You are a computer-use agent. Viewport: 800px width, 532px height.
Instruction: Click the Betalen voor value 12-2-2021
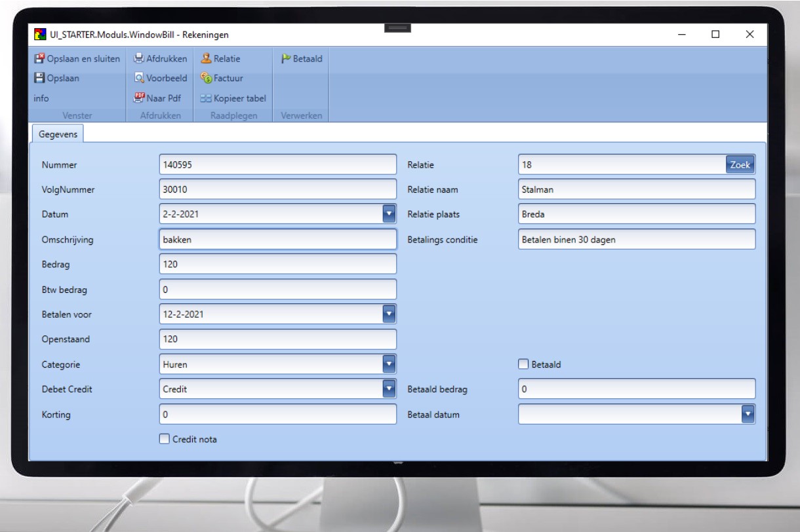pyautogui.click(x=184, y=314)
